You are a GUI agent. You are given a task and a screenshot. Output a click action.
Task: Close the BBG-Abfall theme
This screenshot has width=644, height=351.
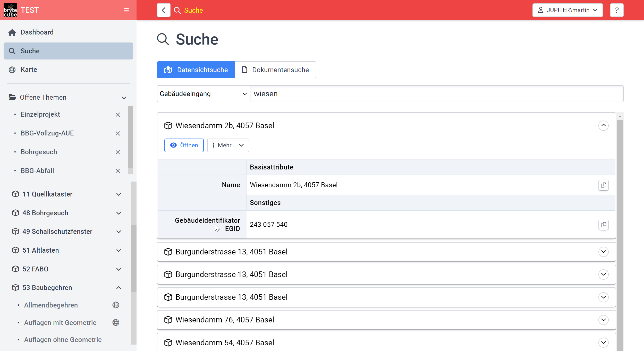tap(118, 171)
